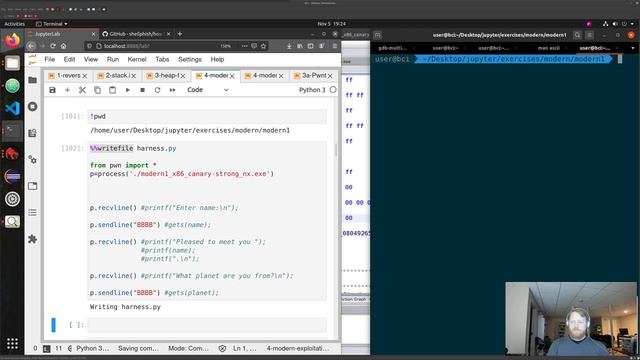
Task: Open the Help menu in JupyterLab
Action: pos(217,59)
